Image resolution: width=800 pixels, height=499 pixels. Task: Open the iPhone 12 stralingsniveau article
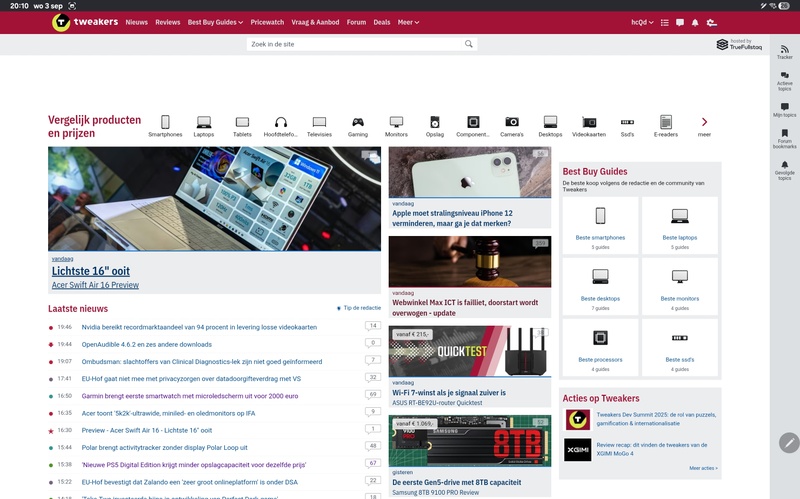453,218
